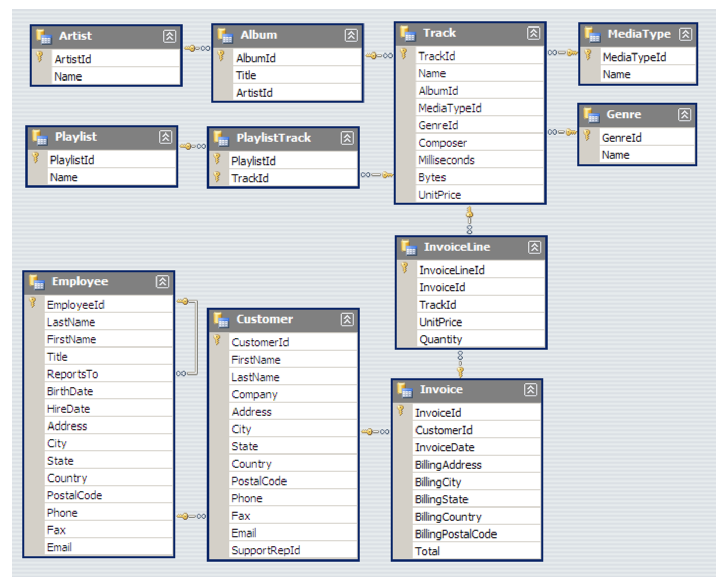Click the Invoice table icon
Image resolution: width=728 pixels, height=587 pixels.
point(405,390)
